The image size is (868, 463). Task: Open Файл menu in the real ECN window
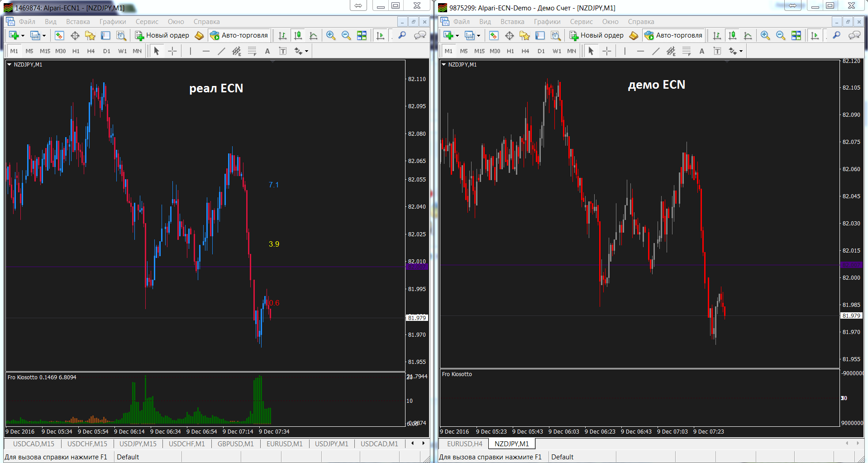(x=27, y=22)
